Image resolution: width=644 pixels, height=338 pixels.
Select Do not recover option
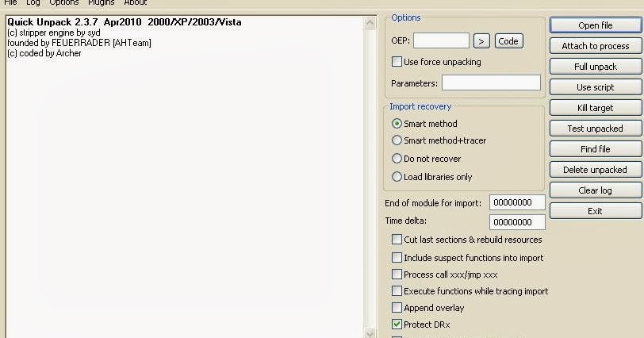(397, 159)
